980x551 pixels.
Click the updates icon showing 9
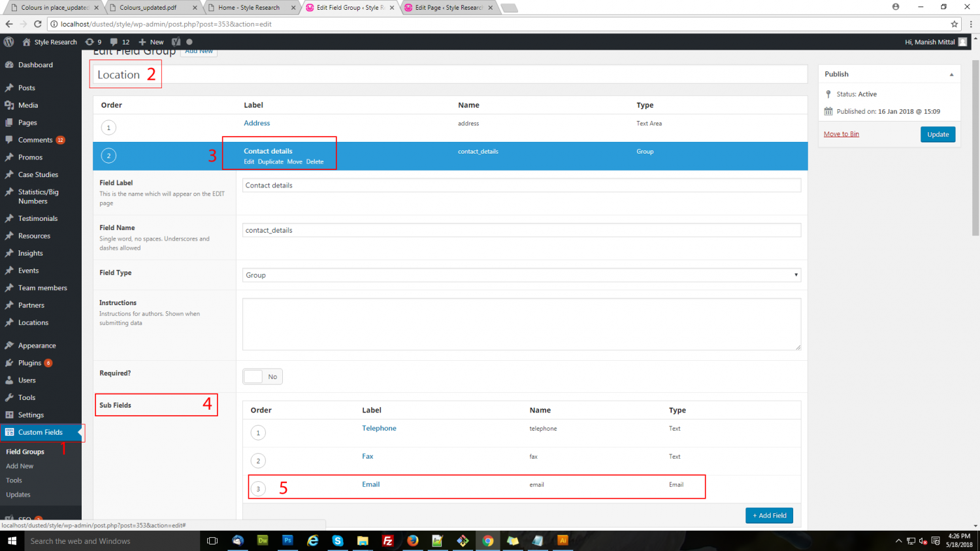tap(90, 42)
